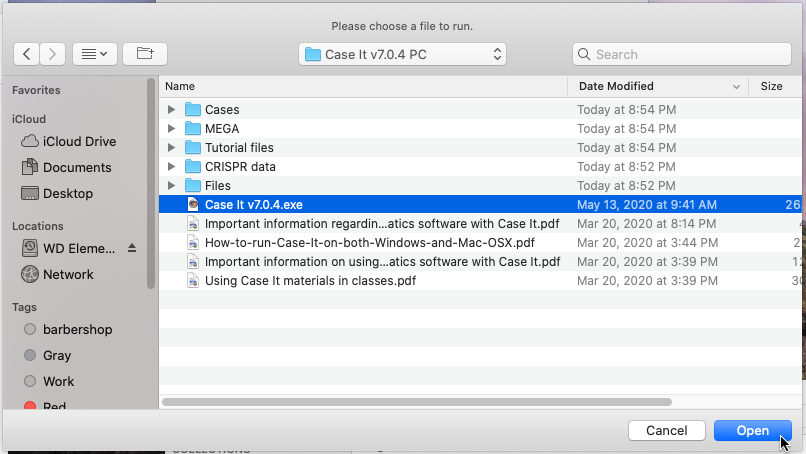Sort by the Name column header
806x454 pixels.
click(363, 86)
